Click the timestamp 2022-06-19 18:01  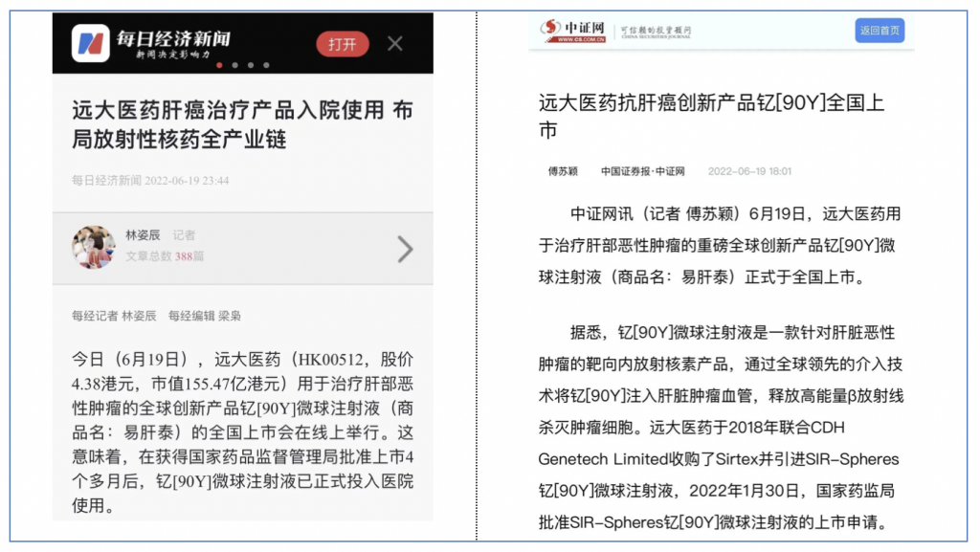pos(749,171)
